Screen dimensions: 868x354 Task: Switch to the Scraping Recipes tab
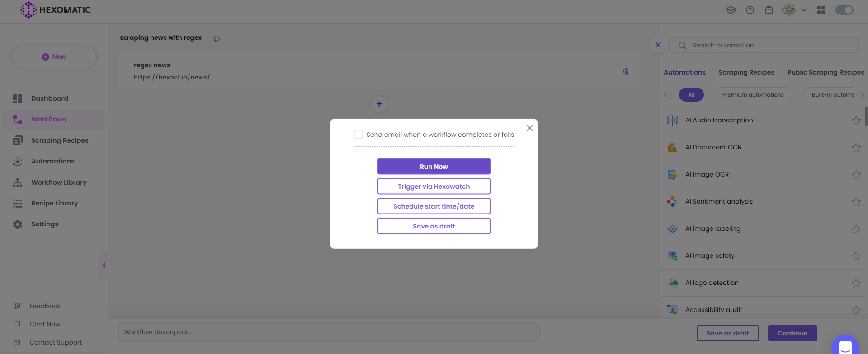746,72
